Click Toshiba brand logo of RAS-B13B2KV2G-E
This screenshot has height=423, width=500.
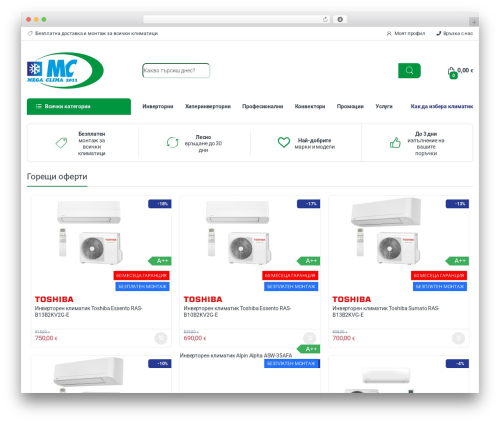pos(54,299)
